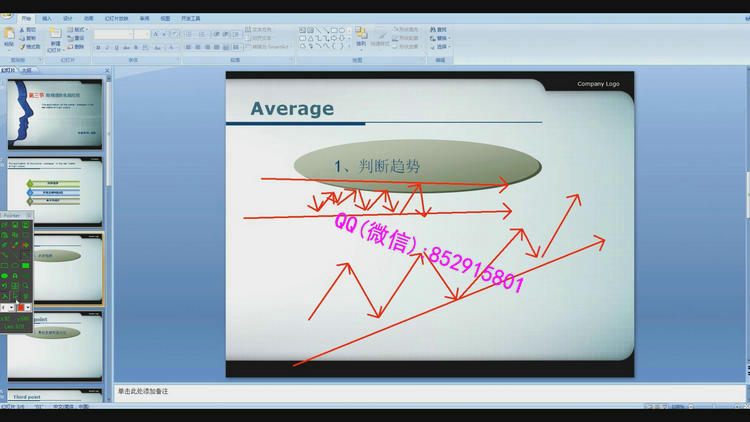The width and height of the screenshot is (750, 422).
Task: Select the Format Painter brush (格式刷)
Action: click(x=32, y=46)
